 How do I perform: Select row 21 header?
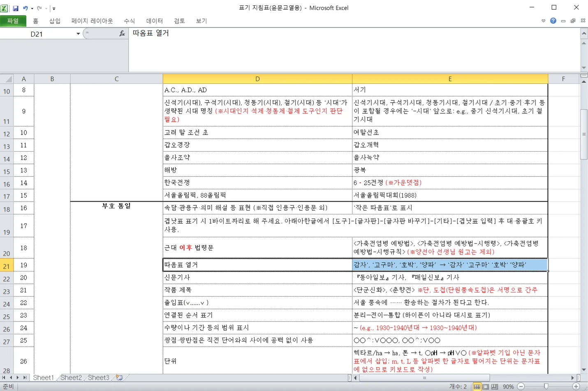pos(7,265)
